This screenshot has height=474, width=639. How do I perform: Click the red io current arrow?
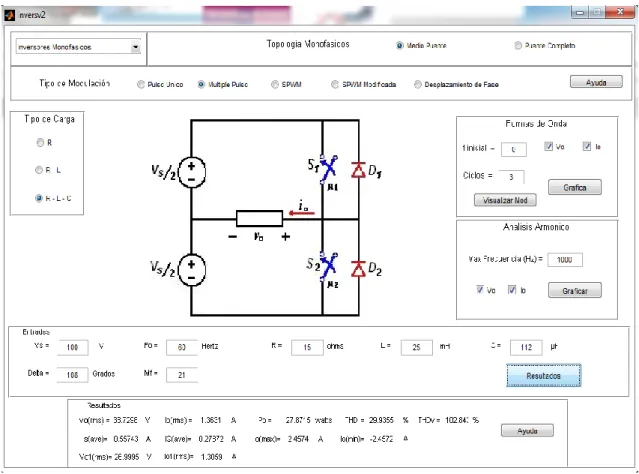click(x=302, y=213)
